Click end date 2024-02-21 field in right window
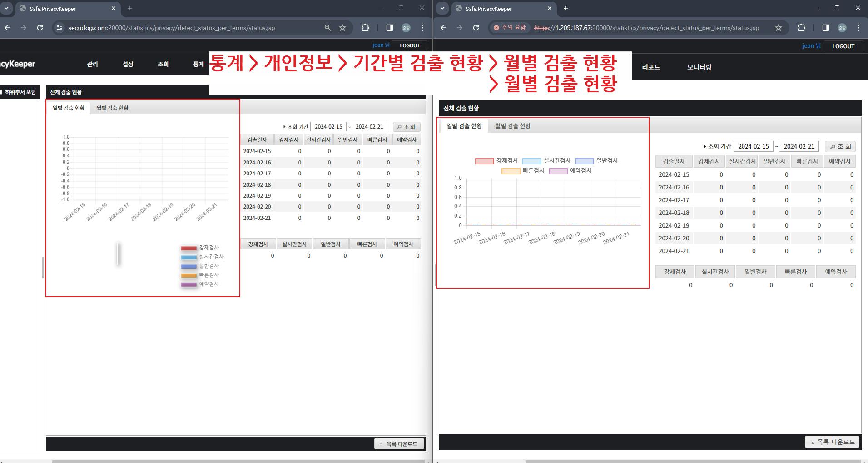Viewport: 868px width, 463px height. [799, 146]
